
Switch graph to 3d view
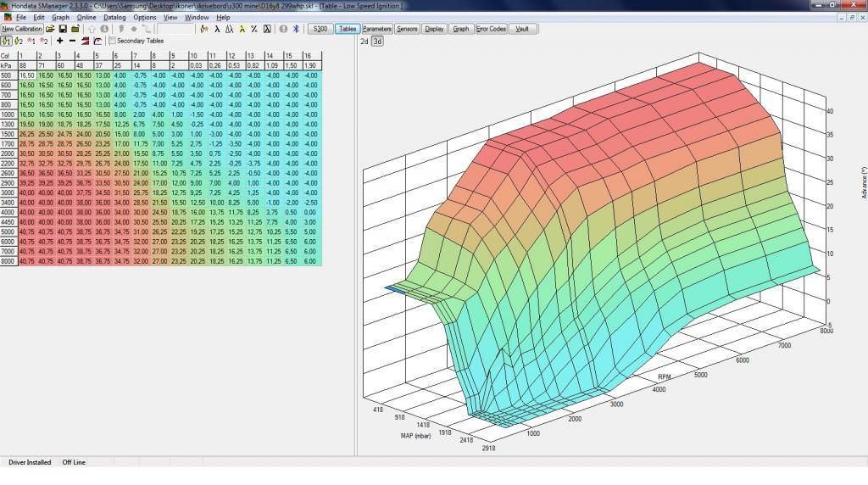[x=377, y=41]
